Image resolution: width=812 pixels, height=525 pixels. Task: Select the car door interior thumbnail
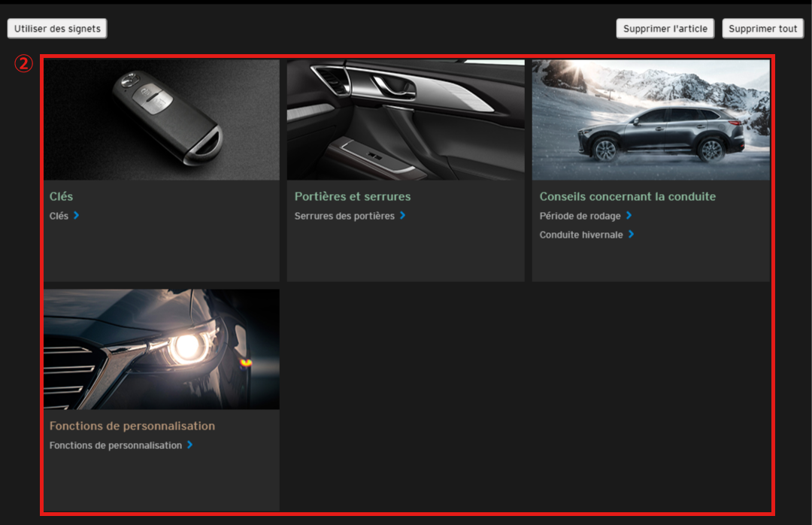point(405,120)
